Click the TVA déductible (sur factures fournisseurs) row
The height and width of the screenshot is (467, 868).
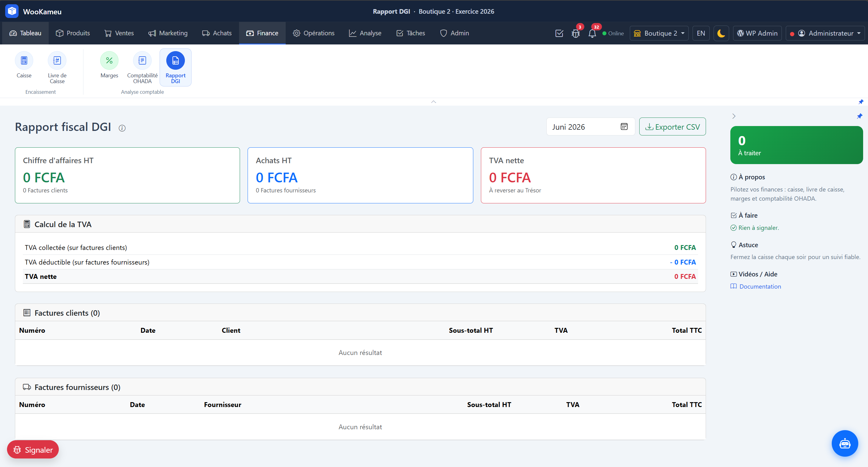[360, 262]
